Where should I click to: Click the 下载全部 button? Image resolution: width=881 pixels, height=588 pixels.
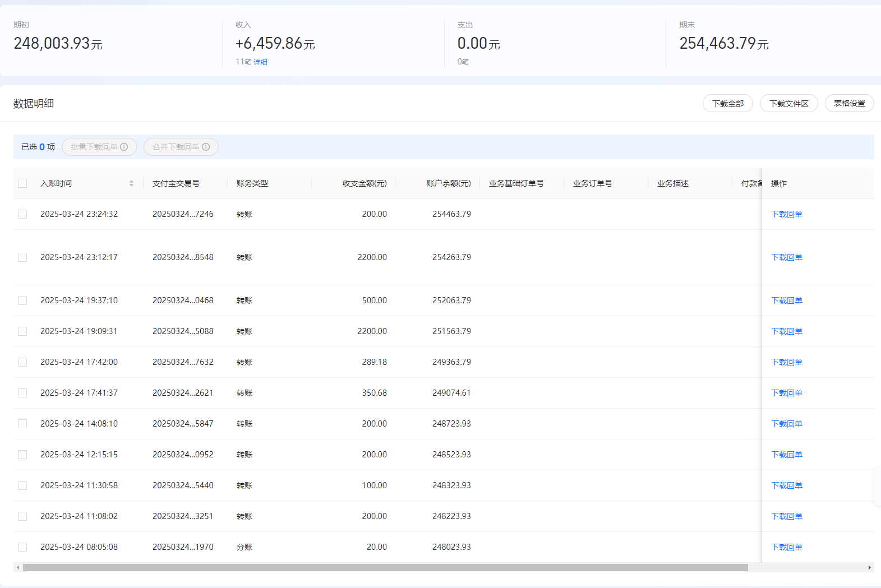tap(728, 103)
